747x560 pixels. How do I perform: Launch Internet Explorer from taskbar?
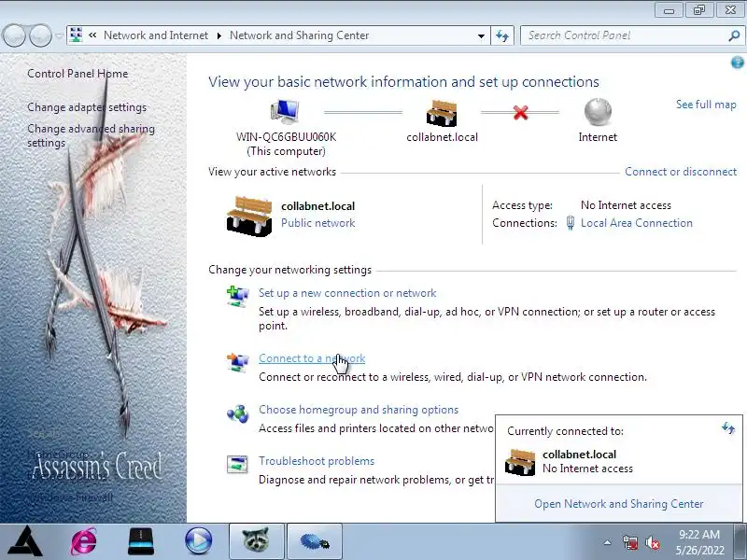[84, 541]
